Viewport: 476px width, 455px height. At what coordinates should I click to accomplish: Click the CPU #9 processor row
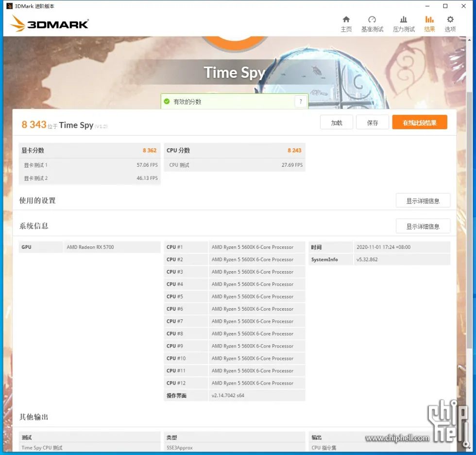point(235,346)
